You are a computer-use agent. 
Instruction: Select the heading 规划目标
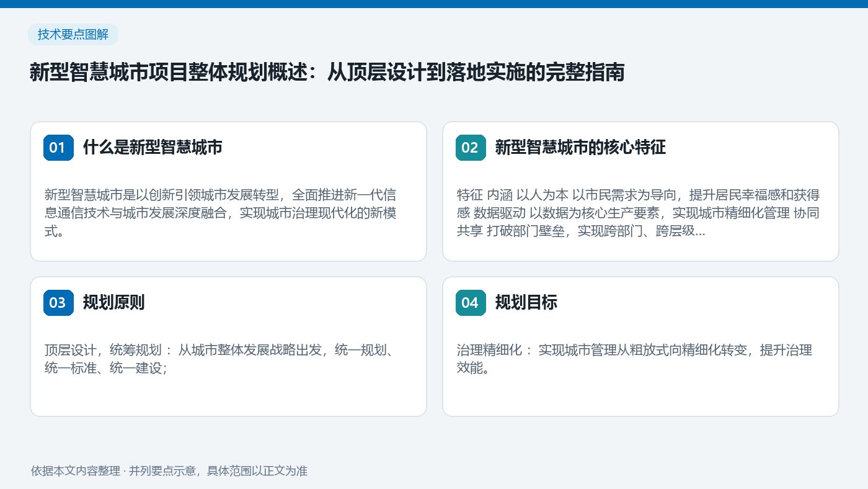tap(526, 303)
